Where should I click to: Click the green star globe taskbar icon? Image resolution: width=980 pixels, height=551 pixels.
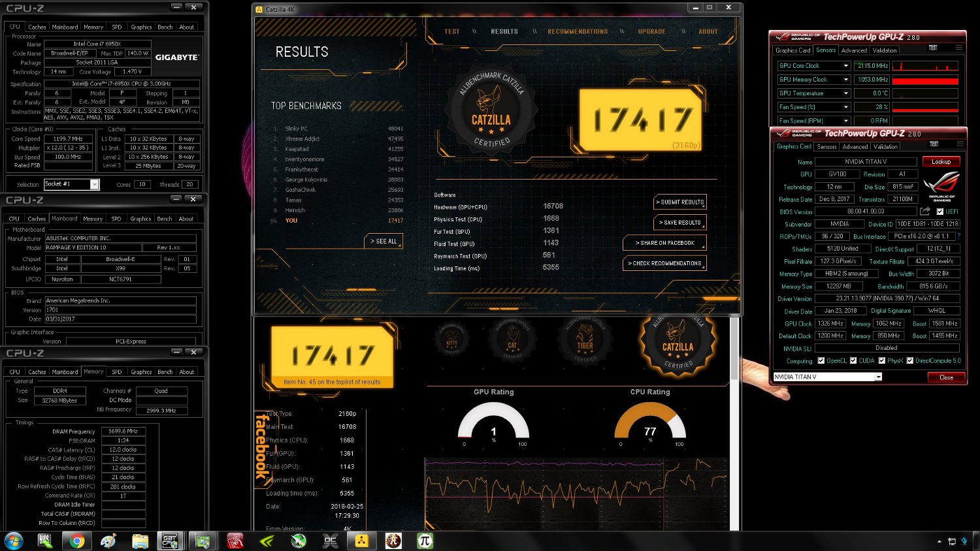click(299, 541)
